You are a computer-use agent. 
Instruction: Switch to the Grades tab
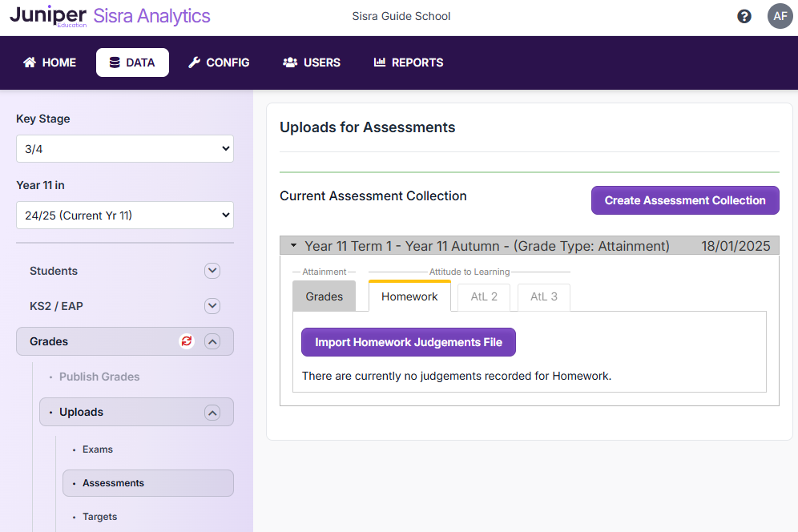tap(324, 296)
